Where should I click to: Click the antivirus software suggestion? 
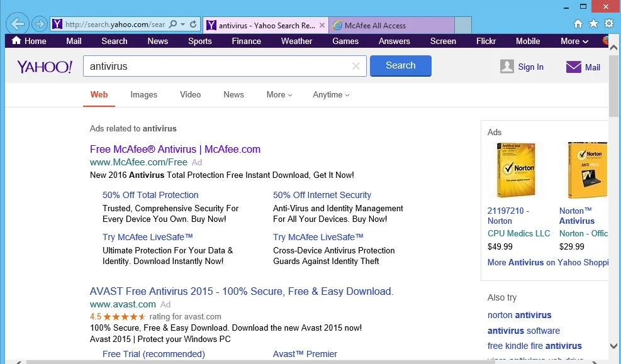tap(523, 331)
